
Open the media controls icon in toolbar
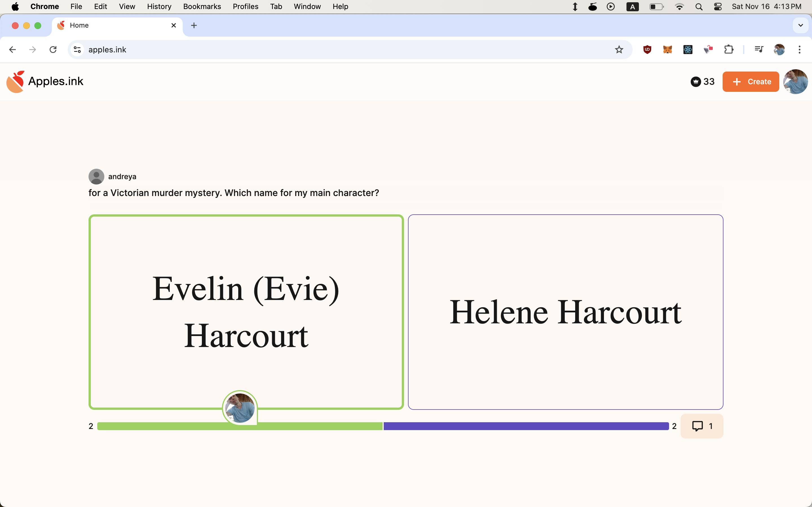coord(759,50)
